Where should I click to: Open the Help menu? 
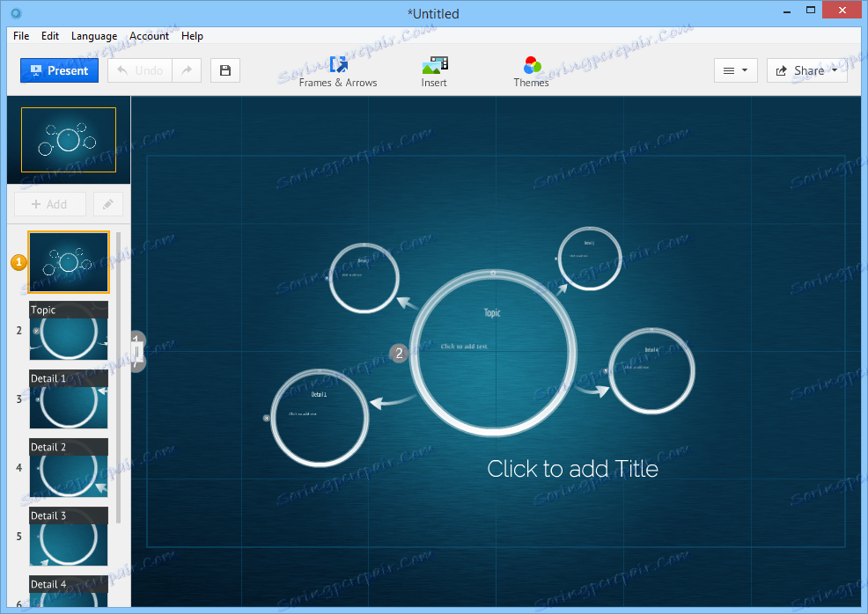coord(192,36)
